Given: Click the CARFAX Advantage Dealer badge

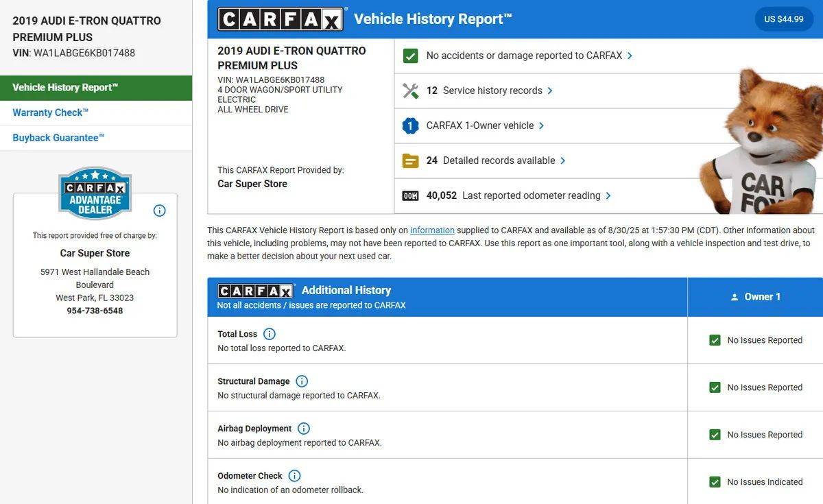Looking at the screenshot, I should (x=95, y=193).
